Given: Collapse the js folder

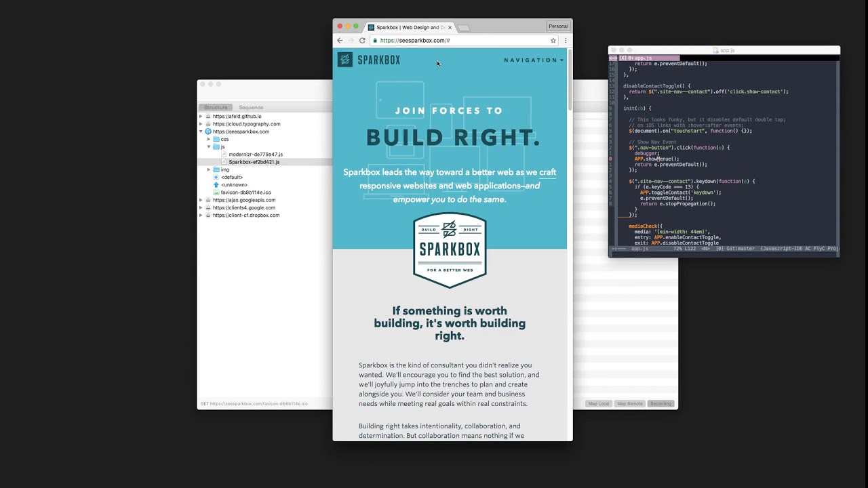Looking at the screenshot, I should point(209,147).
